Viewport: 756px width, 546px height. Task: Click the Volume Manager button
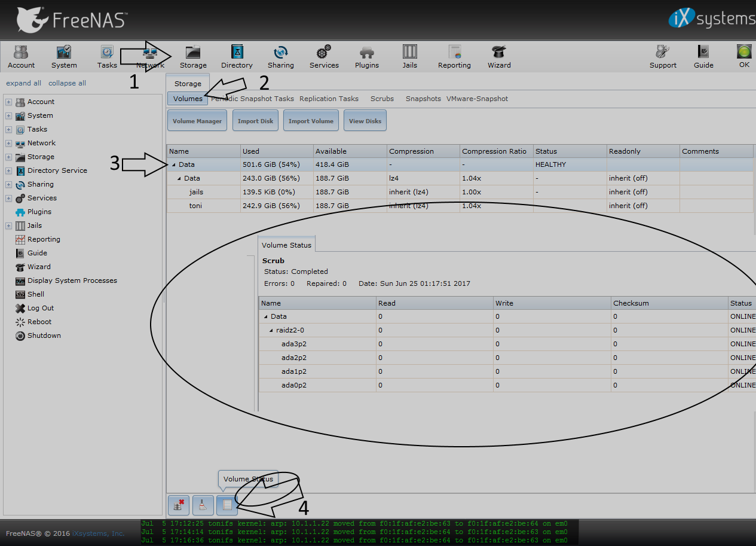(x=197, y=121)
